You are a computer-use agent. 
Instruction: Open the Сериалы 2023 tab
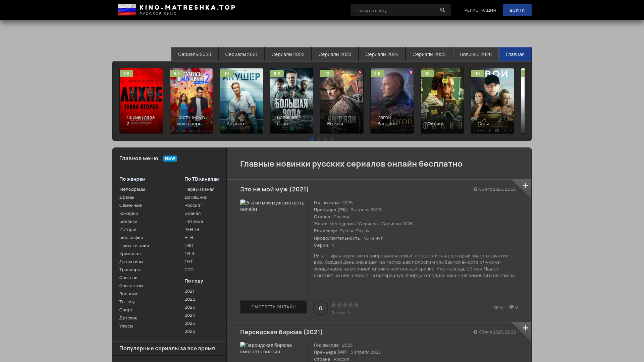[x=335, y=54]
